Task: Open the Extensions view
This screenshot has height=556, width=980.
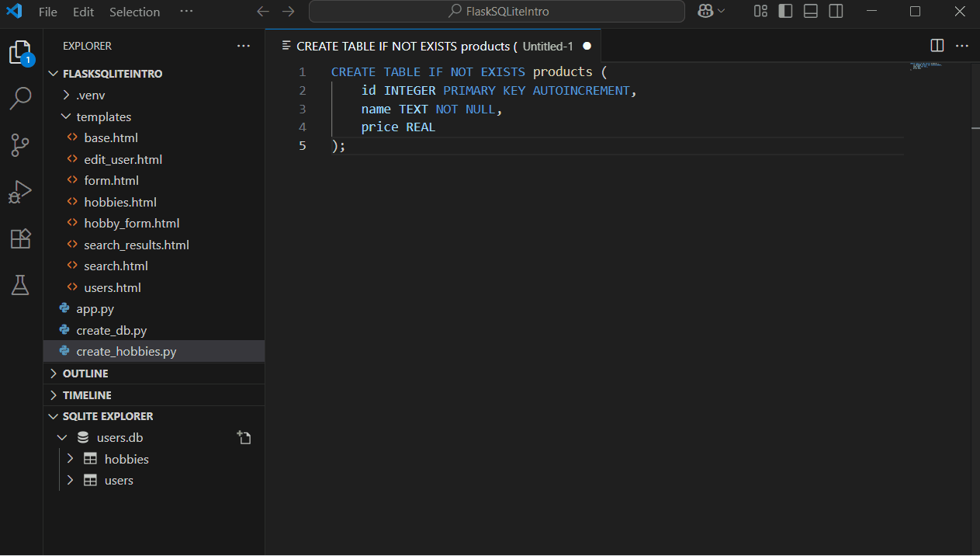Action: coord(21,238)
